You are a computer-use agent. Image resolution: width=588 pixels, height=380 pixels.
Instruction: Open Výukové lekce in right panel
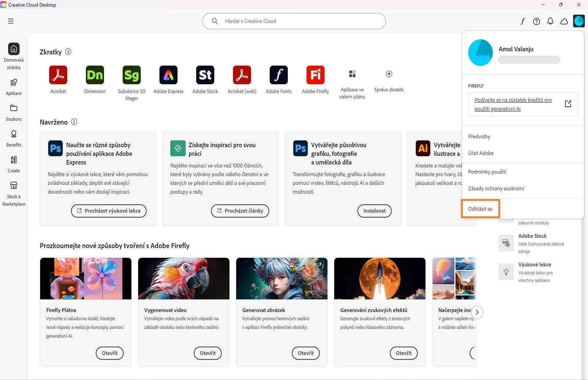pos(535,264)
